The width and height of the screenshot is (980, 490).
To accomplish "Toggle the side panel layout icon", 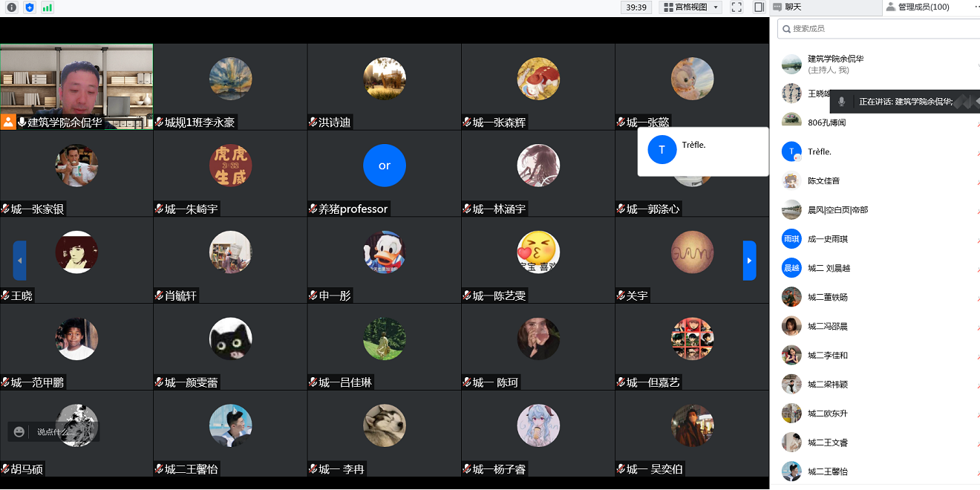I will coord(759,7).
